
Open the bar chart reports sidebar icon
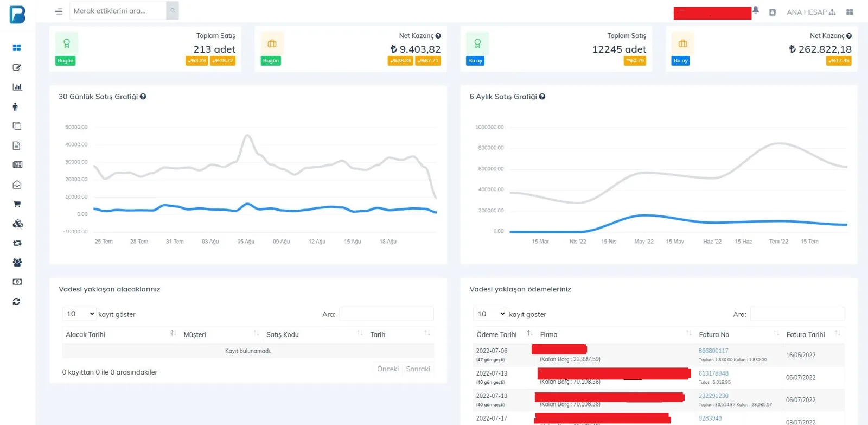[17, 87]
